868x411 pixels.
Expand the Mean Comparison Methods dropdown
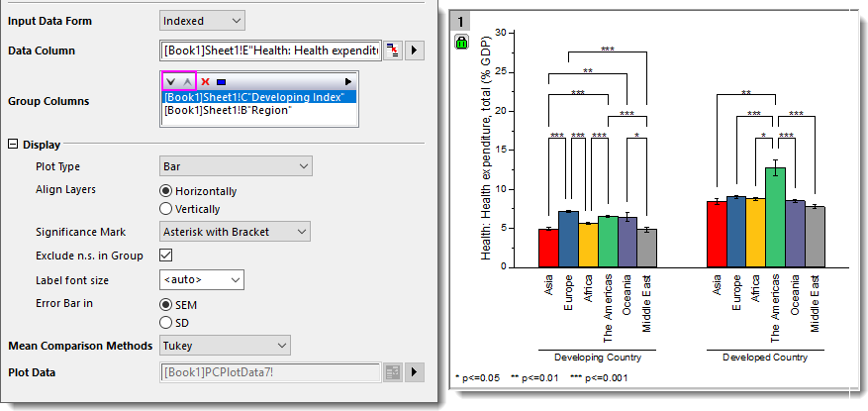[x=225, y=346]
